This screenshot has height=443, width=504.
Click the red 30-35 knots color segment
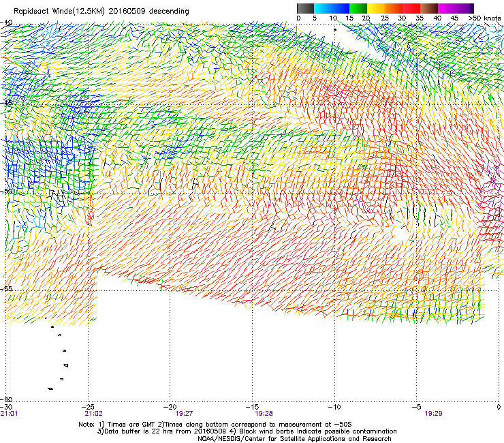[x=411, y=8]
